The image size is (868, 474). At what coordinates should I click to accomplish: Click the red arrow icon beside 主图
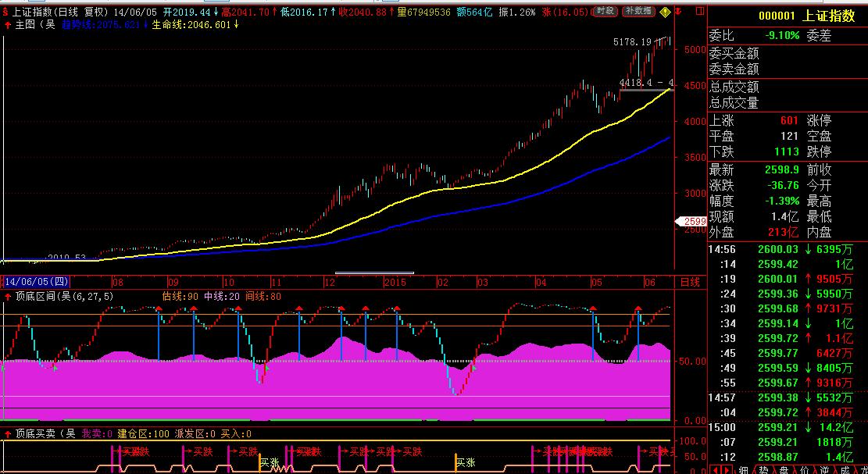click(x=7, y=24)
